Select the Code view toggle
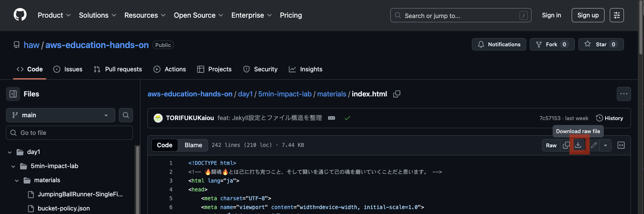The width and height of the screenshot is (644, 214). click(165, 145)
